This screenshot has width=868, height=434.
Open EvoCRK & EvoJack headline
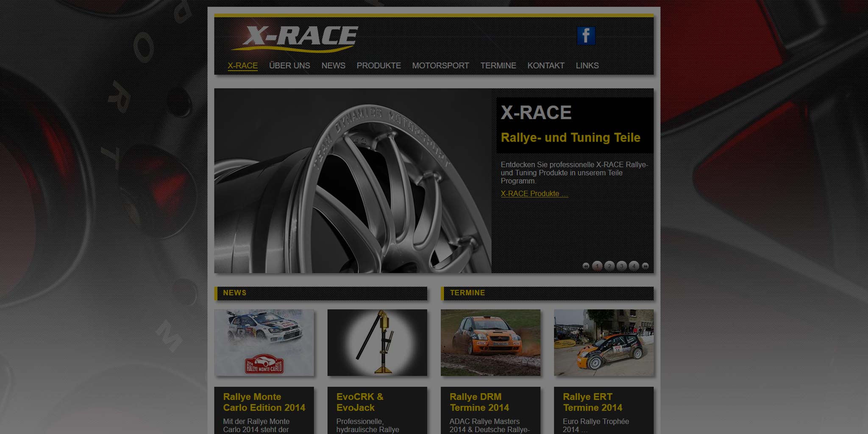tap(360, 402)
